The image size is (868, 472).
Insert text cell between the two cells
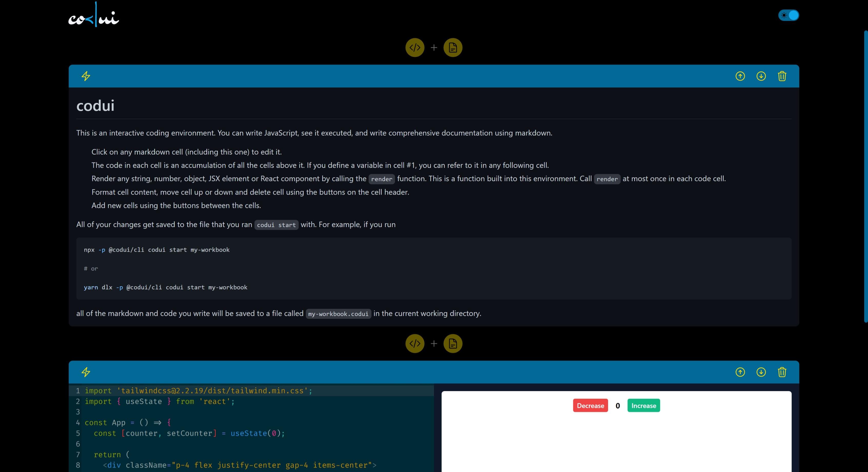[452, 343]
